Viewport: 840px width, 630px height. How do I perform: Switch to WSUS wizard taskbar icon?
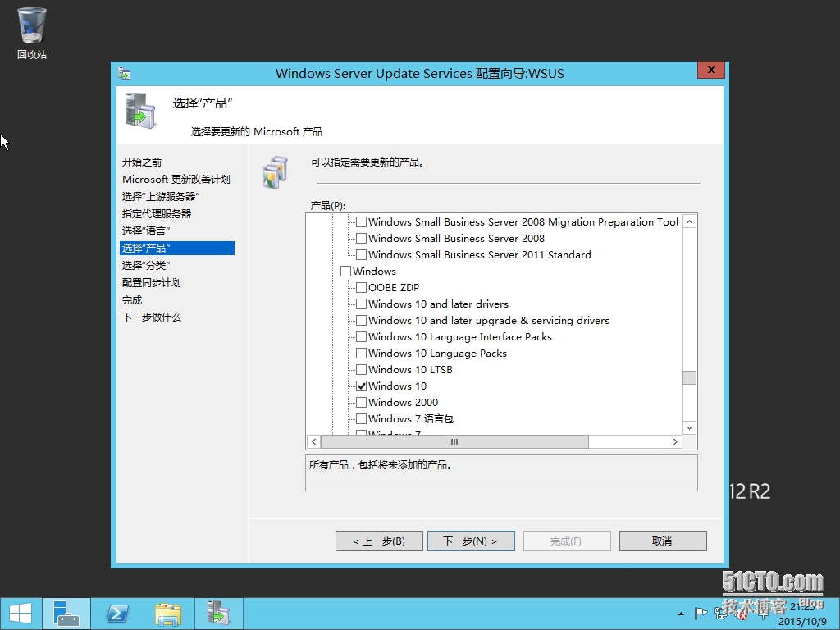tap(218, 614)
